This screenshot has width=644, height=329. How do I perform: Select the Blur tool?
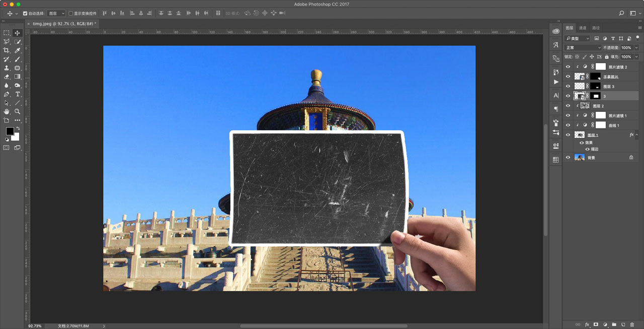coord(7,86)
